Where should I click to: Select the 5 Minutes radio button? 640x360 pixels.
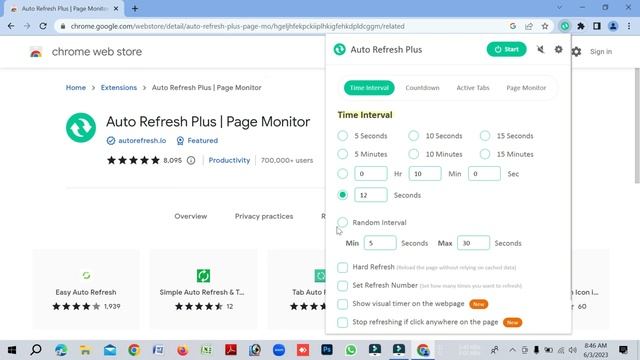pos(342,154)
